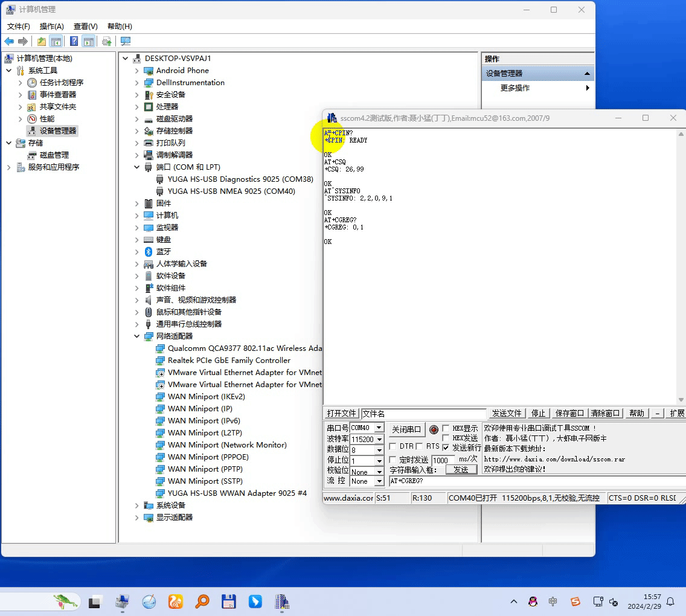The height and width of the screenshot is (616, 686).
Task: Click the Bluetooth device category icon
Action: coord(149,252)
